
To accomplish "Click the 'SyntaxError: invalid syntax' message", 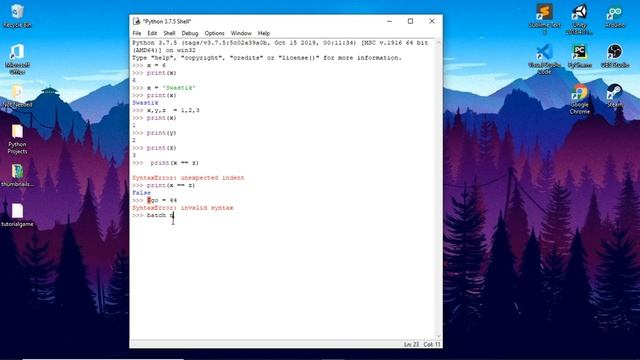I will pos(183,208).
